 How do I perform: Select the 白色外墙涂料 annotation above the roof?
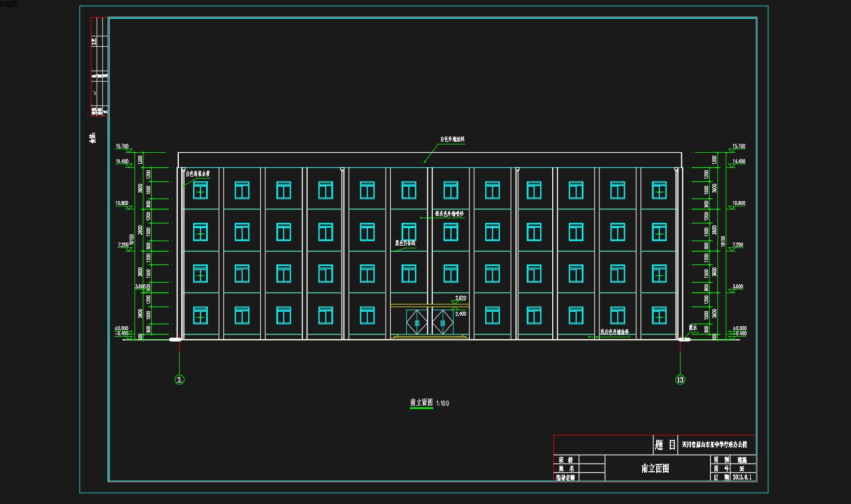(453, 139)
